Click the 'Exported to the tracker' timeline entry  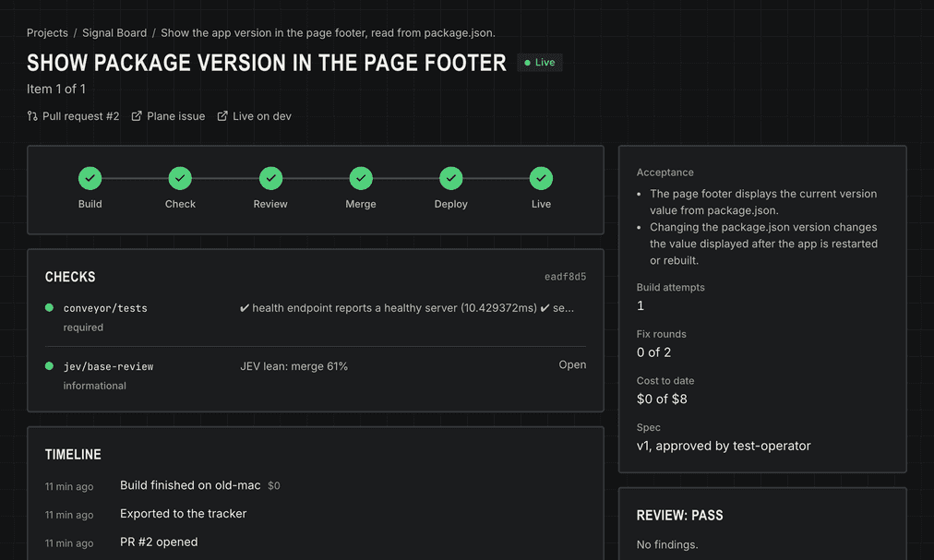(184, 514)
